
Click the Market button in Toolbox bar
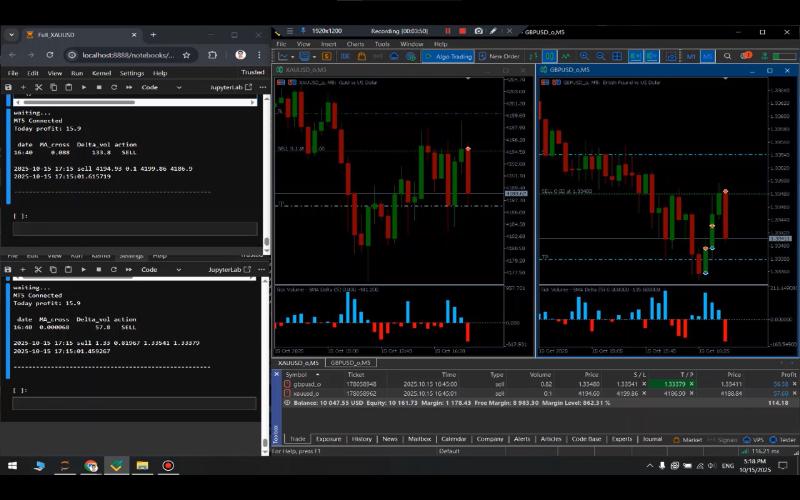pos(688,439)
